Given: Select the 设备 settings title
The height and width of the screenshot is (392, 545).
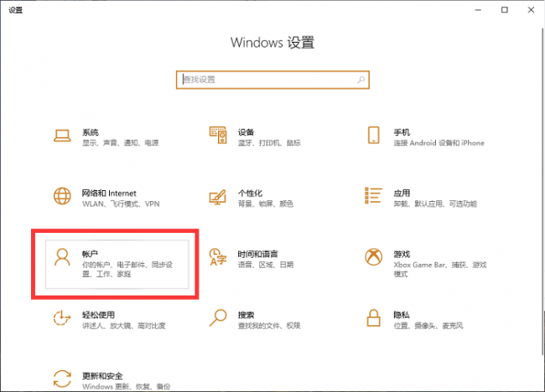Looking at the screenshot, I should pos(246,132).
